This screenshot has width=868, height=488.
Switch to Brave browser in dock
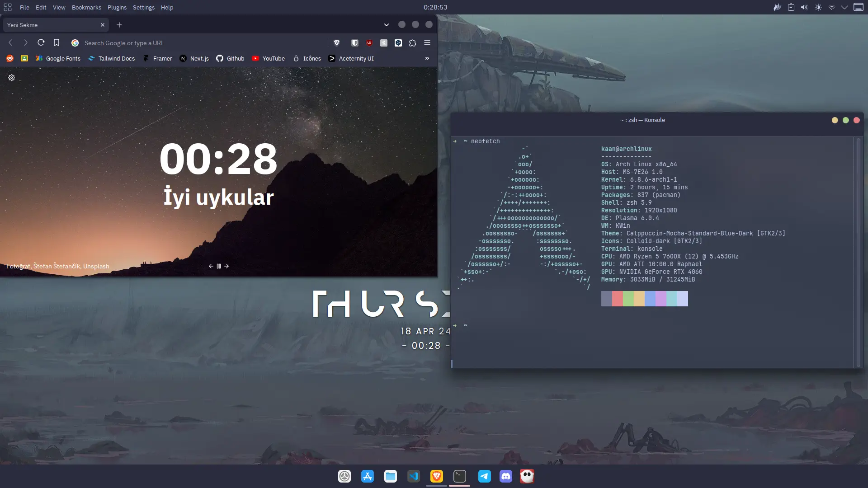(437, 476)
